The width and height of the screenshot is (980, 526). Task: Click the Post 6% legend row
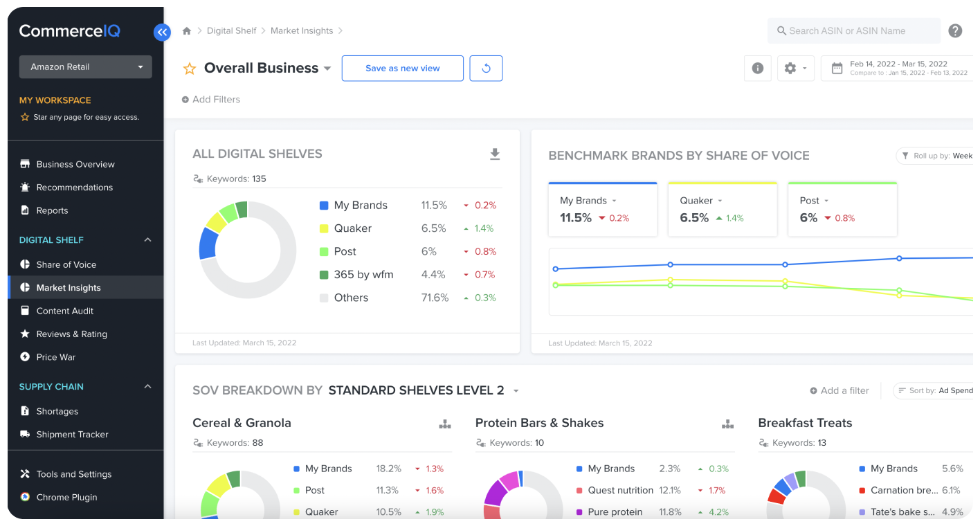tap(408, 251)
